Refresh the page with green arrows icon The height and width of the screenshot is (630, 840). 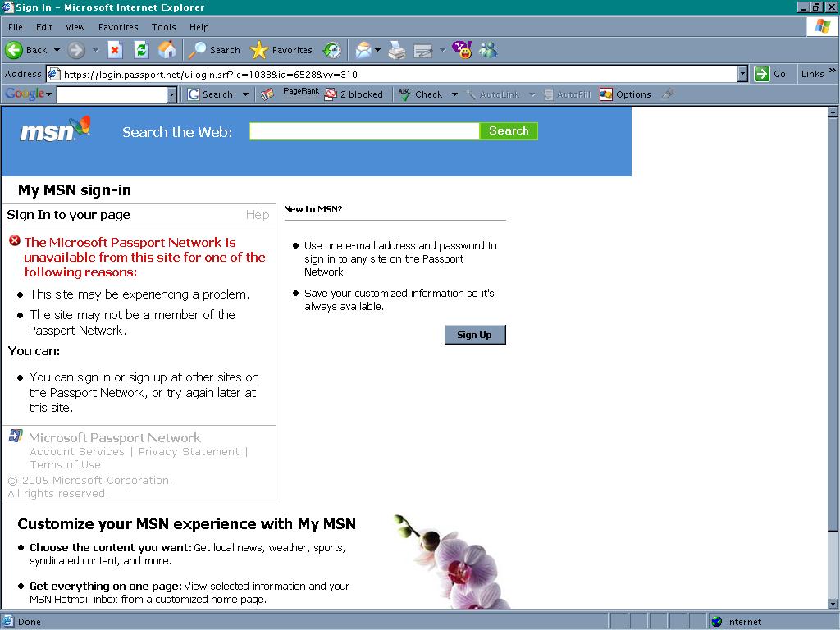tap(141, 50)
